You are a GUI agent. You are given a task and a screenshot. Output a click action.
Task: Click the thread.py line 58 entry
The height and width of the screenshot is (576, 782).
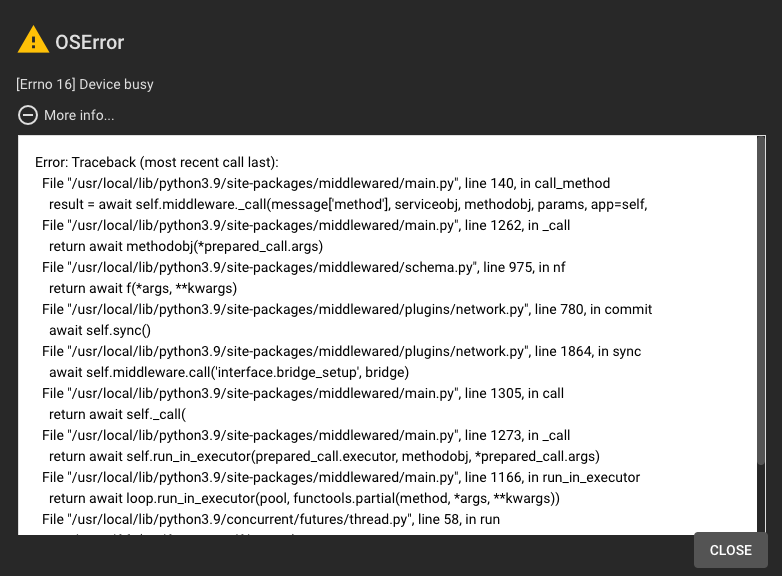271,520
